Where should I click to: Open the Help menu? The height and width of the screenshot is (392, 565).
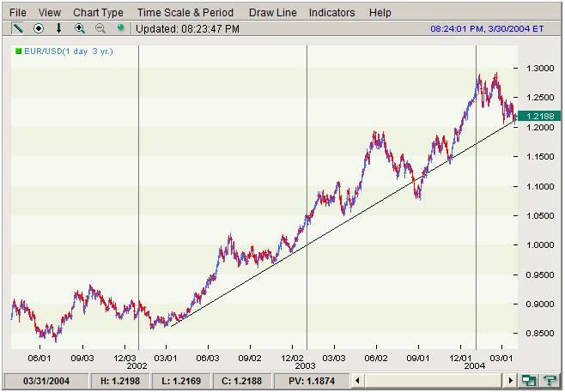pos(379,13)
